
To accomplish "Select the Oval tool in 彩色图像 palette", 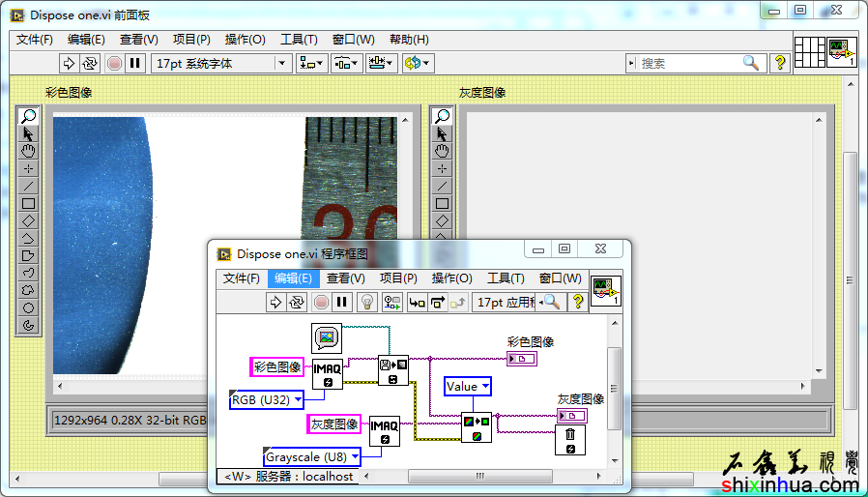I will click(x=28, y=307).
